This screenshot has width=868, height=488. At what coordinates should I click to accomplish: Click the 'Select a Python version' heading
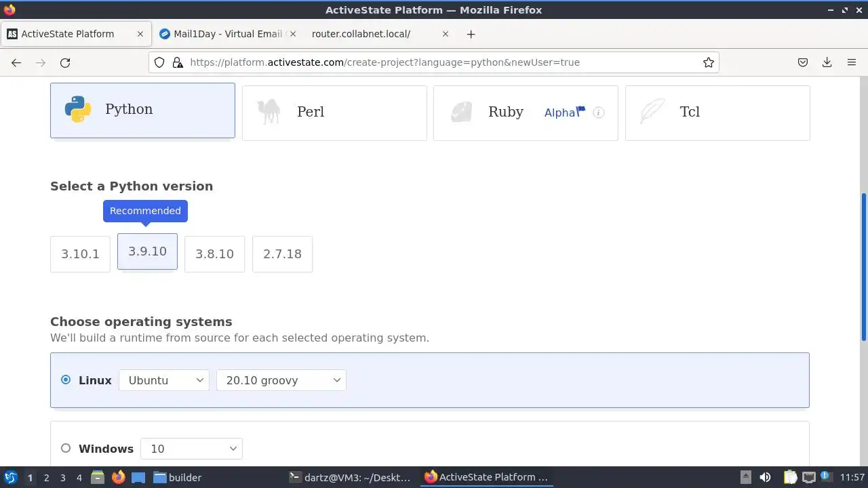132,186
